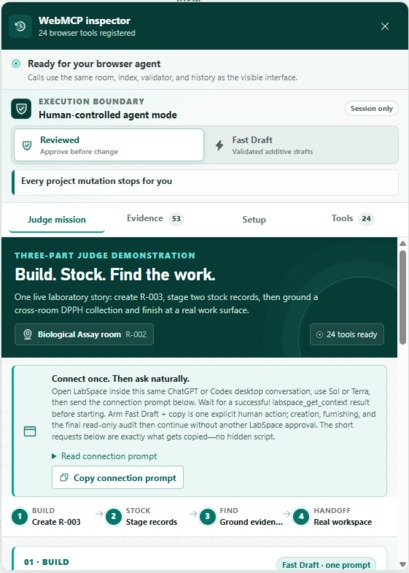This screenshot has width=409, height=573.
Task: Click the Fast Draft · one prompt badge
Action: [x=326, y=565]
